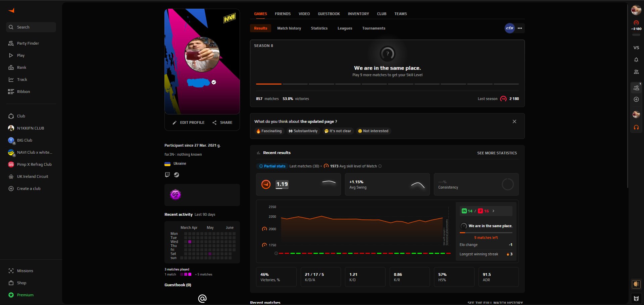Click SHARE profile button

click(222, 122)
